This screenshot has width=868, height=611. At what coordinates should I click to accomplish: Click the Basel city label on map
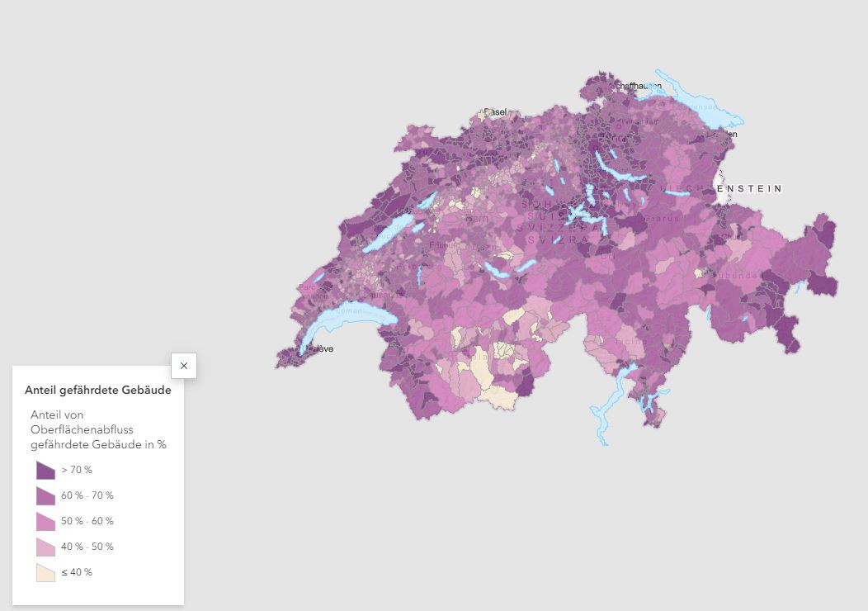(x=496, y=112)
